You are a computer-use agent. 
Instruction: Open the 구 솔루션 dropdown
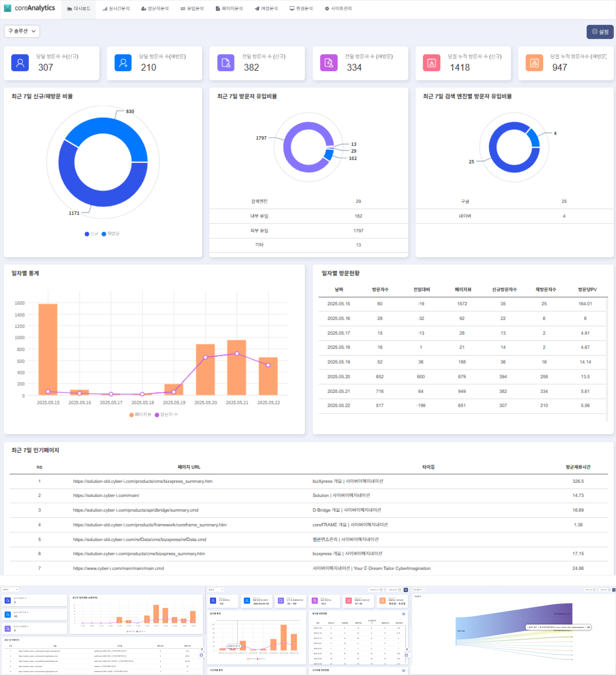click(x=21, y=31)
